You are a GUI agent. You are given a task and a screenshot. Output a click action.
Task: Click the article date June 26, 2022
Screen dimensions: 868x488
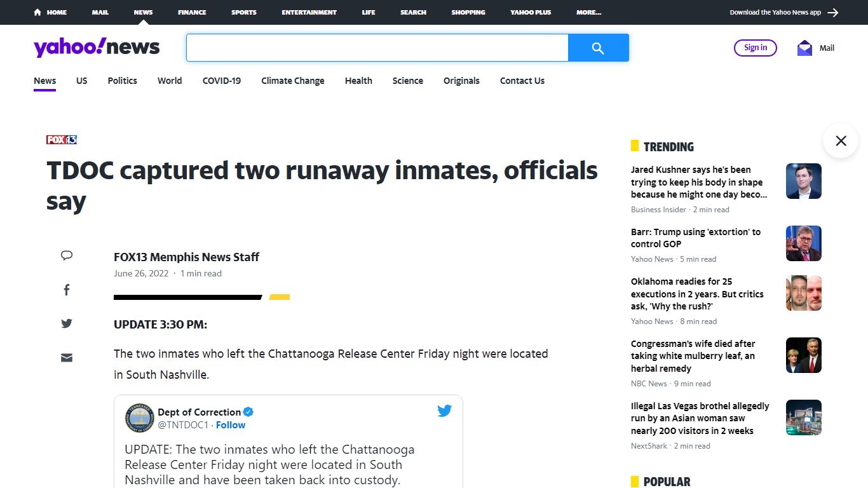click(141, 274)
